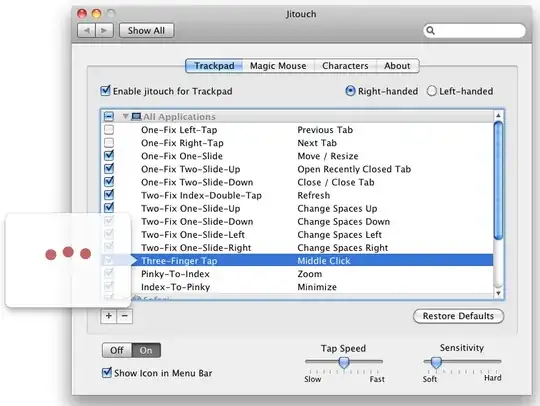Open the Magic Mouse tab
Viewport: 540px width, 406px height.
(278, 66)
